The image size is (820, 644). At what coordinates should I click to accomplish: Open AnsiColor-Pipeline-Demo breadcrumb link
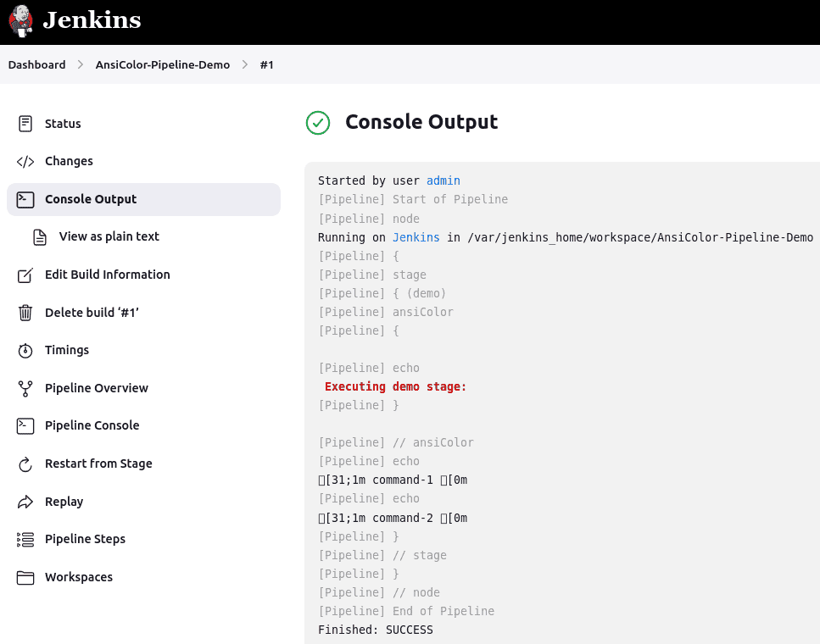[x=163, y=64]
